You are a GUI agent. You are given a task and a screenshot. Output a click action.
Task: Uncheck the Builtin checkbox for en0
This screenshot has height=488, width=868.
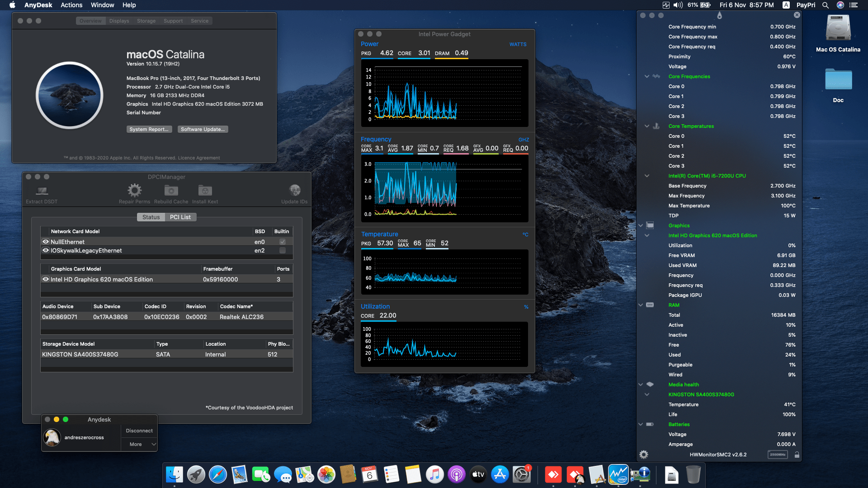[282, 241]
